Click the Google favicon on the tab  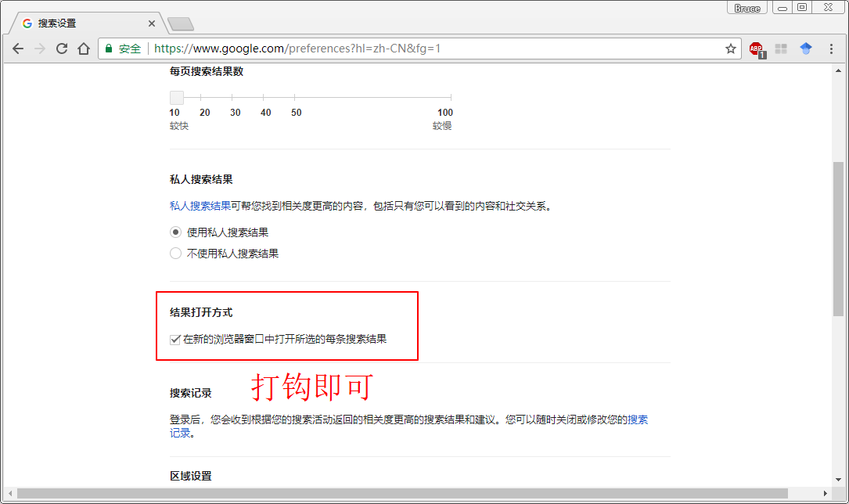[27, 23]
